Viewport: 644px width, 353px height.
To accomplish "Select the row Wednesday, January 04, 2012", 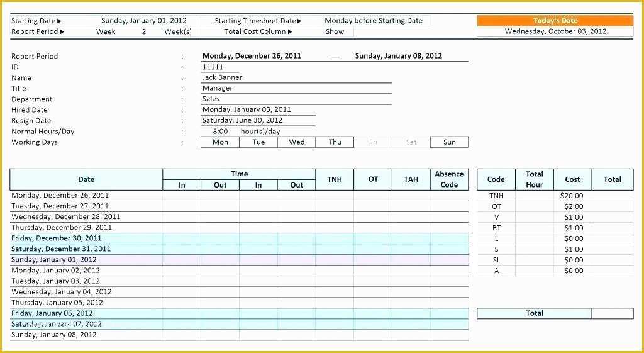I will [240, 292].
